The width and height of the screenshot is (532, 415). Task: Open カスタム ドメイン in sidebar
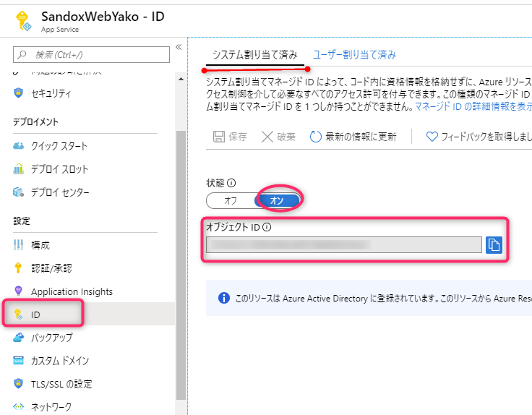[60, 361]
